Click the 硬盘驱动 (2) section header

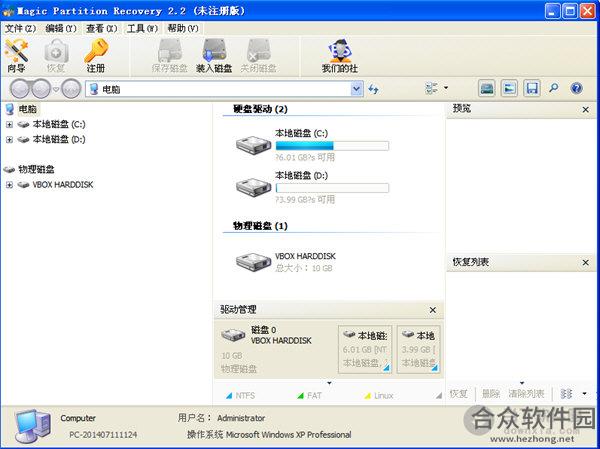tap(260, 109)
